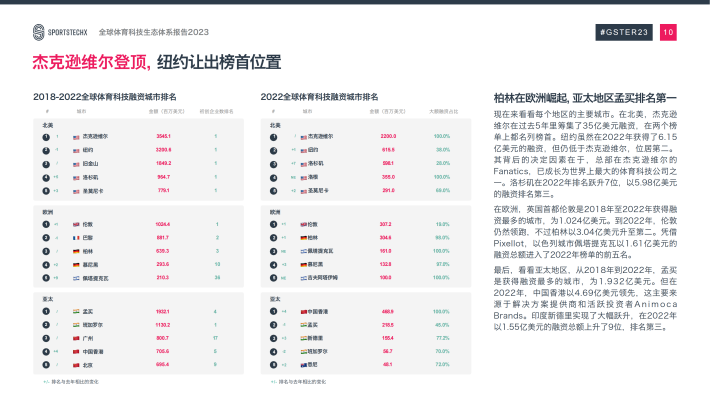
Task: Select the 2022全球体育科技融资城市排名 table title
Action: click(319, 97)
